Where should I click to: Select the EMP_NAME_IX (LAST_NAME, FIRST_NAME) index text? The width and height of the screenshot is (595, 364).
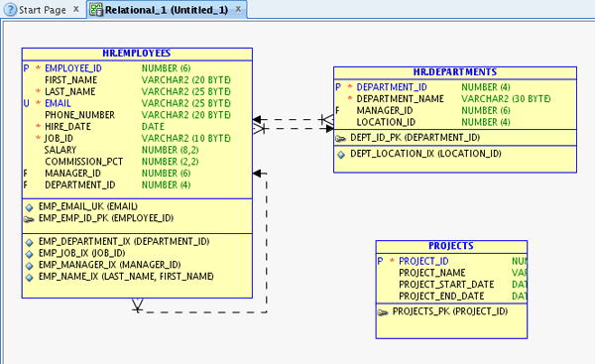pos(126,277)
